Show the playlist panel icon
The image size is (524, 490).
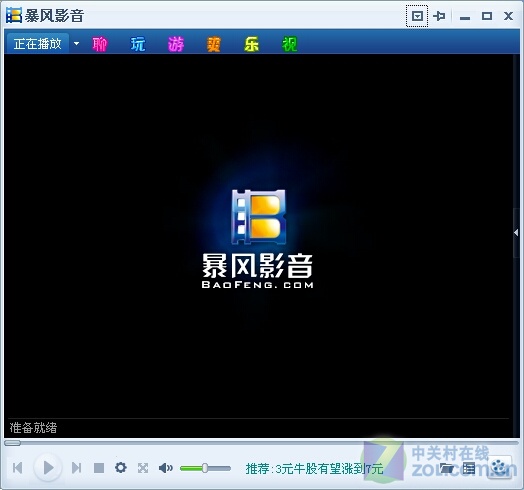[469, 468]
